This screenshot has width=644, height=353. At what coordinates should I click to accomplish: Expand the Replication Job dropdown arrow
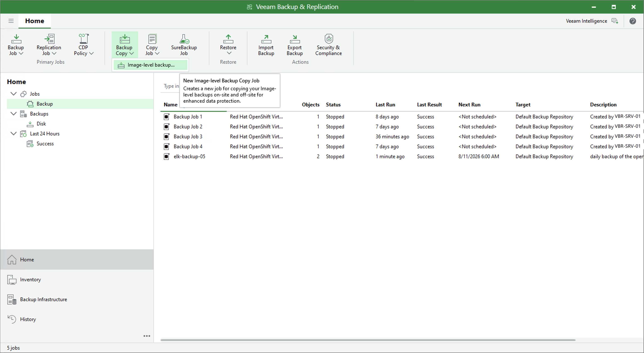coord(54,53)
